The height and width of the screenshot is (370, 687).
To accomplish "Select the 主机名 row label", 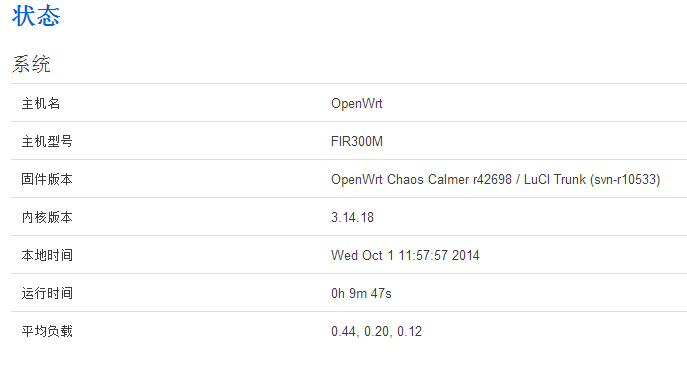I will pos(41,103).
